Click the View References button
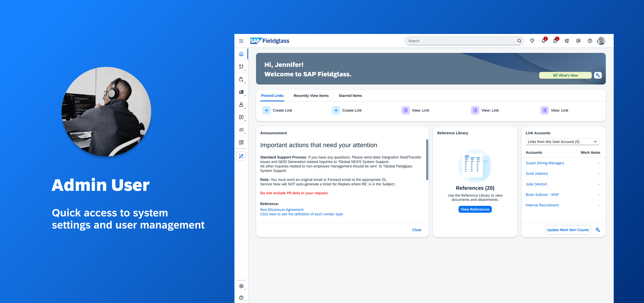Viewport: 644px width, 303px height. click(x=475, y=209)
